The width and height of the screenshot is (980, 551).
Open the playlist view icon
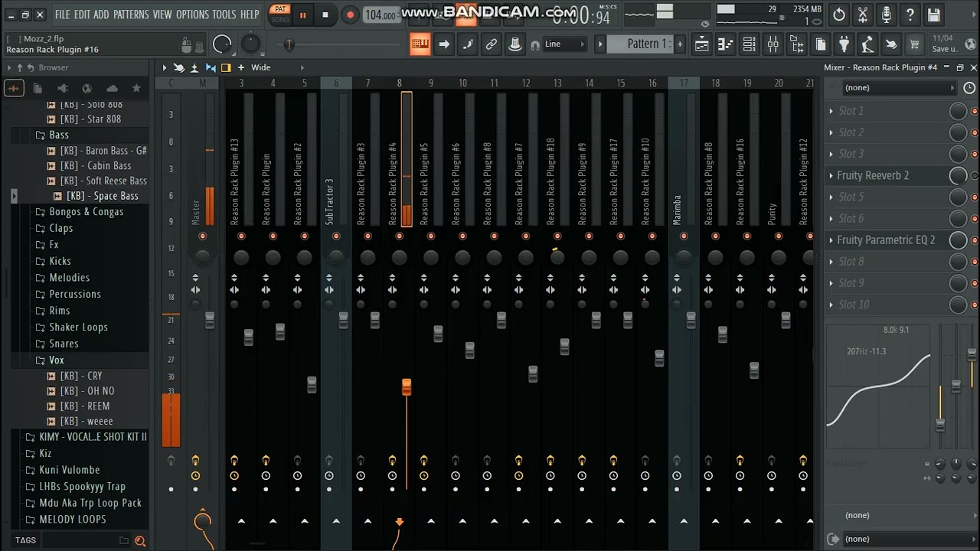click(x=701, y=44)
